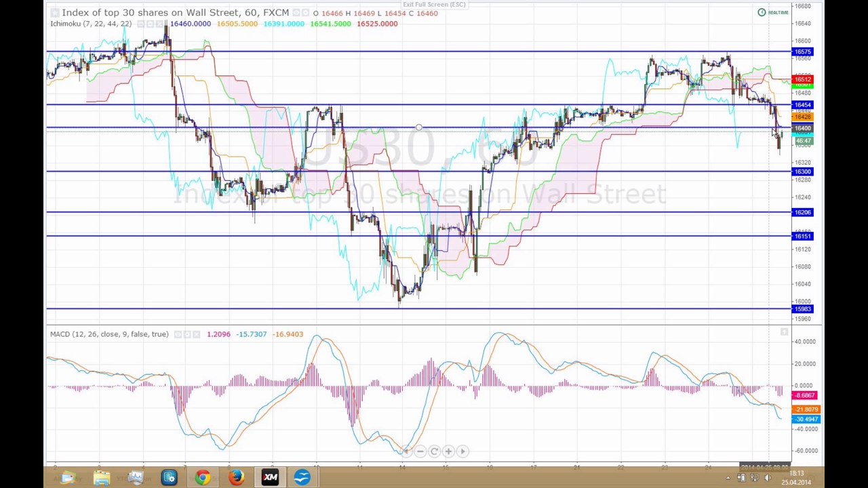
Task: Click the REALTIME status text
Action: (x=778, y=12)
